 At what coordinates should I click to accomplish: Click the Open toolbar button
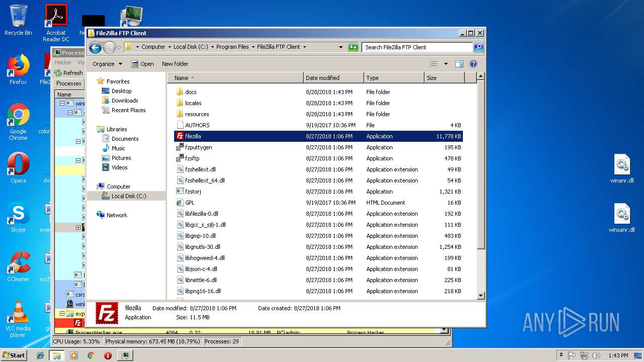pyautogui.click(x=142, y=64)
